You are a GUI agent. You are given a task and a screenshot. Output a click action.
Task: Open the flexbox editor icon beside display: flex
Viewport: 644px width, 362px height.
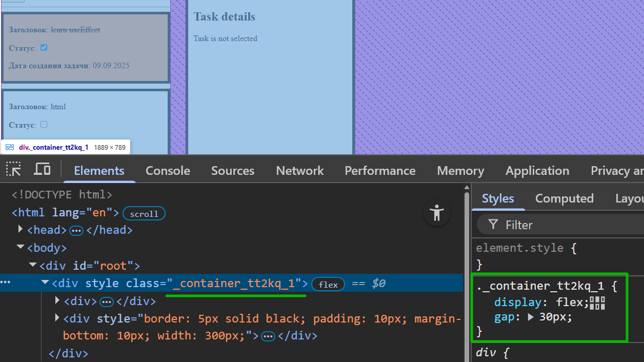(x=597, y=303)
